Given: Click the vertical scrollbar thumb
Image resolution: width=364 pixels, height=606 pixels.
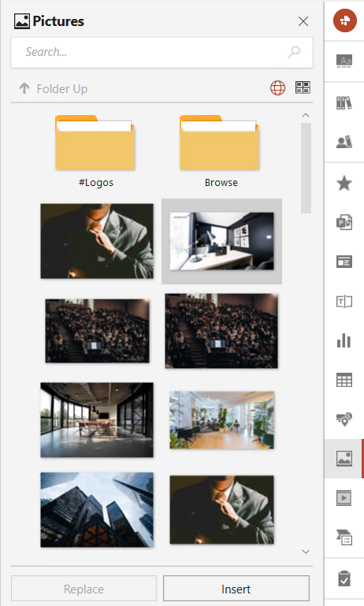Looking at the screenshot, I should pyautogui.click(x=306, y=168).
